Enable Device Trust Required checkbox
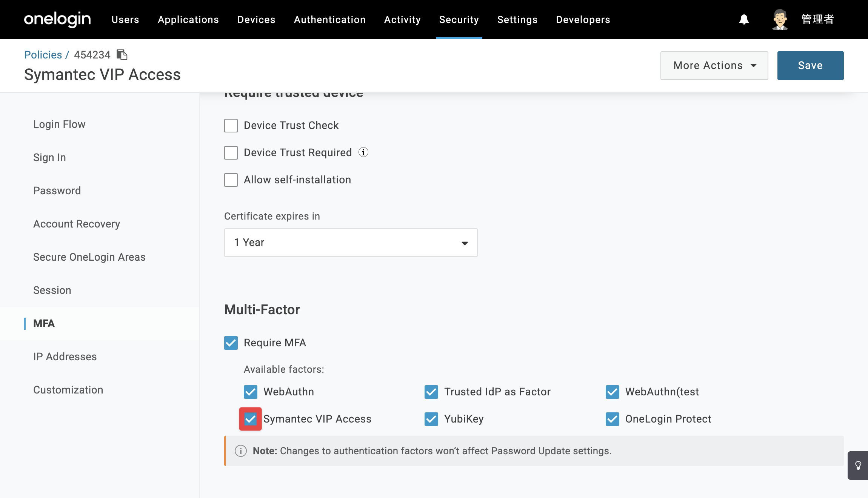868x498 pixels. (231, 153)
